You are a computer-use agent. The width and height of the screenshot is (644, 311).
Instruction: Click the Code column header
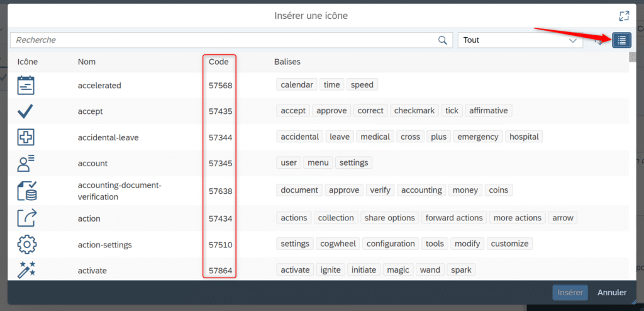coord(218,62)
